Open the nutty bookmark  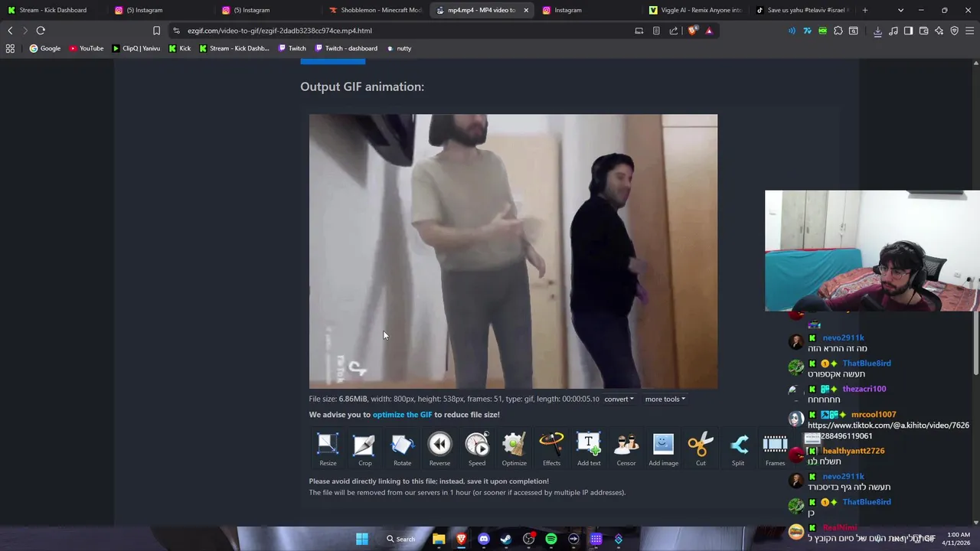[399, 48]
